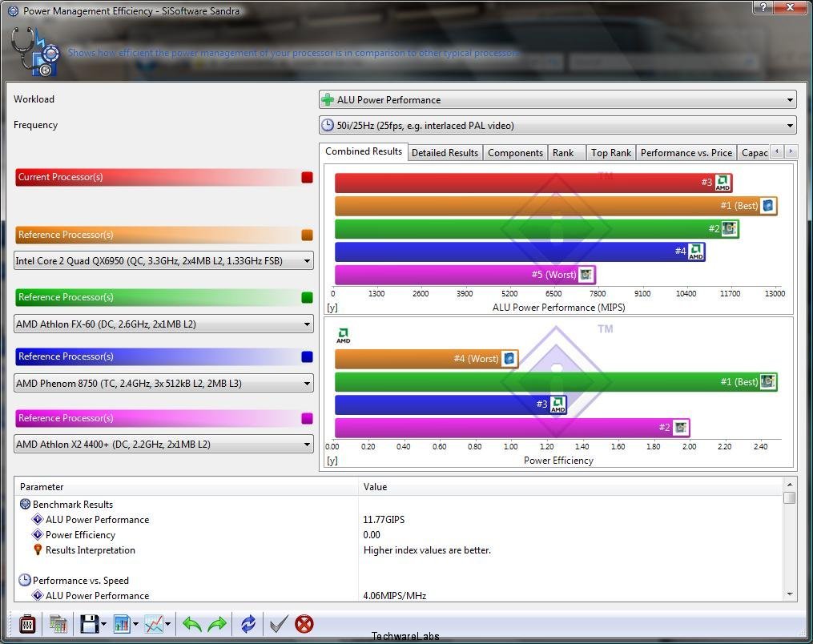This screenshot has width=813, height=644.
Task: Click the help question mark button
Action: [x=763, y=6]
